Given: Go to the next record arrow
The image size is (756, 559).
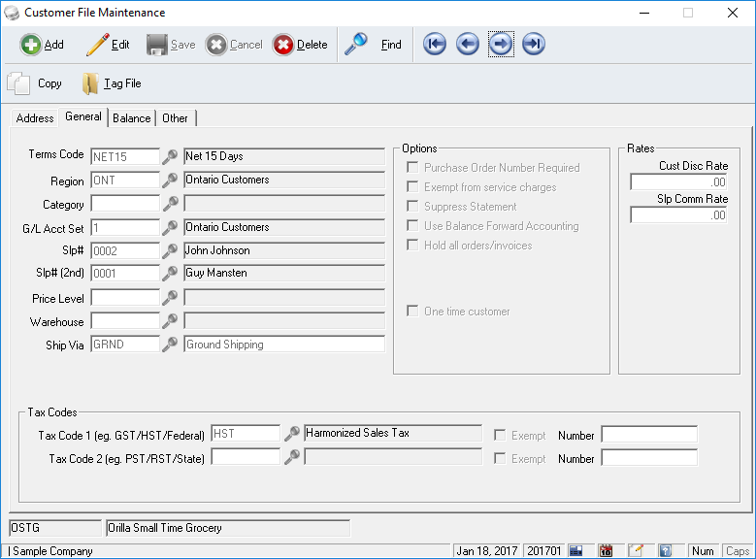Looking at the screenshot, I should tap(501, 45).
